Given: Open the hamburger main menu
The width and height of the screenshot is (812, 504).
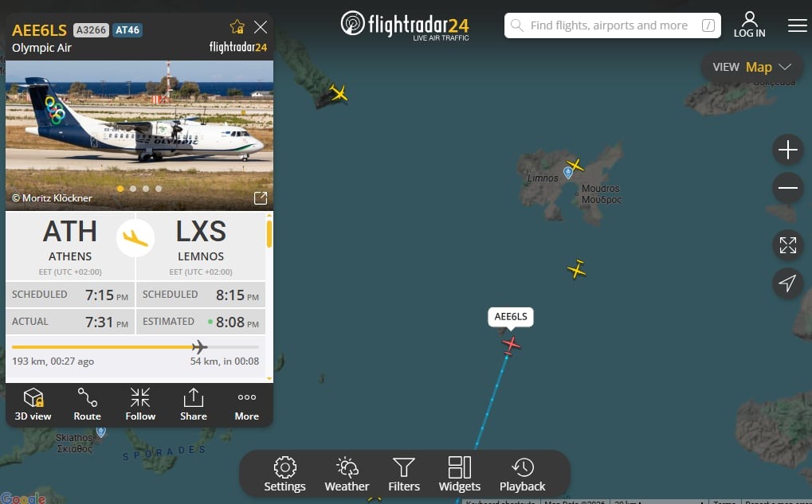Looking at the screenshot, I should pos(798,25).
